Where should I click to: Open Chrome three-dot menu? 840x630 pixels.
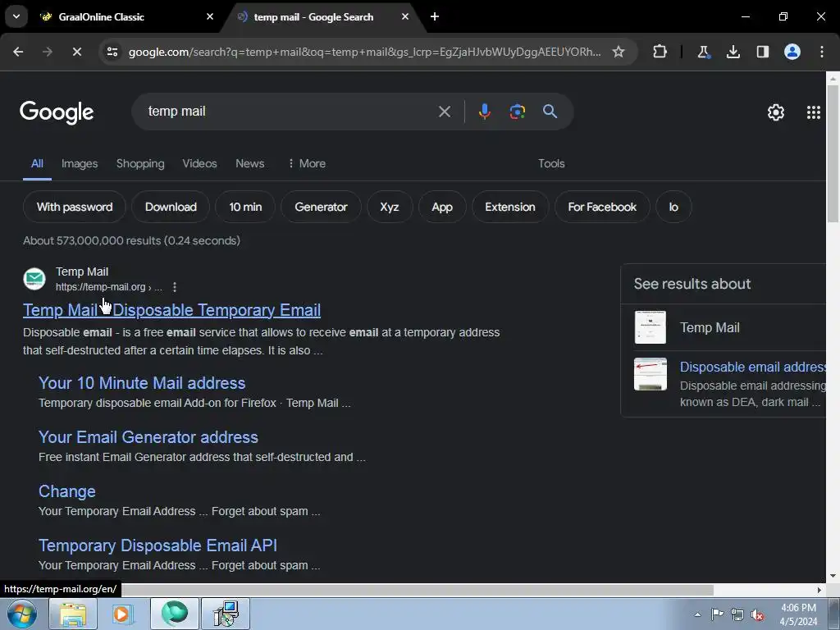click(822, 52)
